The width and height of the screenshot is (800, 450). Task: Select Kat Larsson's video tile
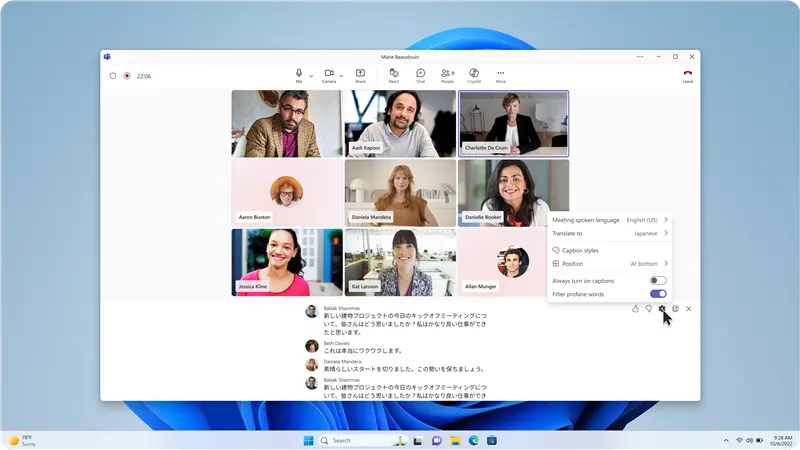[400, 262]
